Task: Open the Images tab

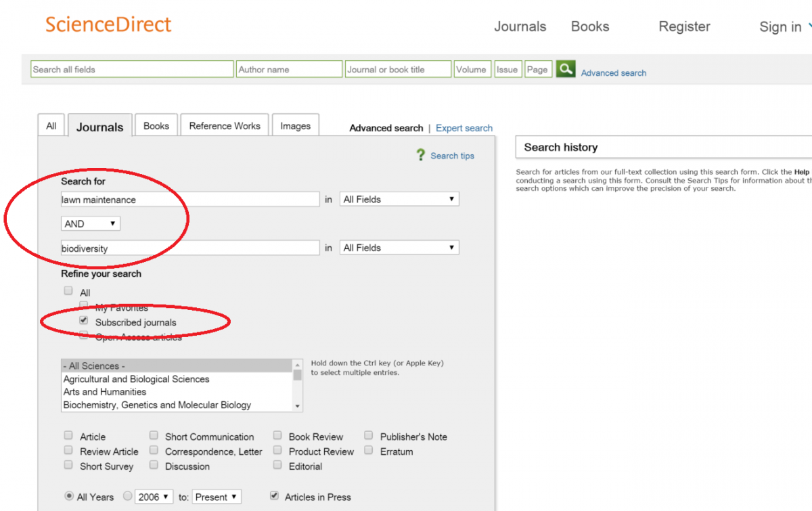Action: 295,126
